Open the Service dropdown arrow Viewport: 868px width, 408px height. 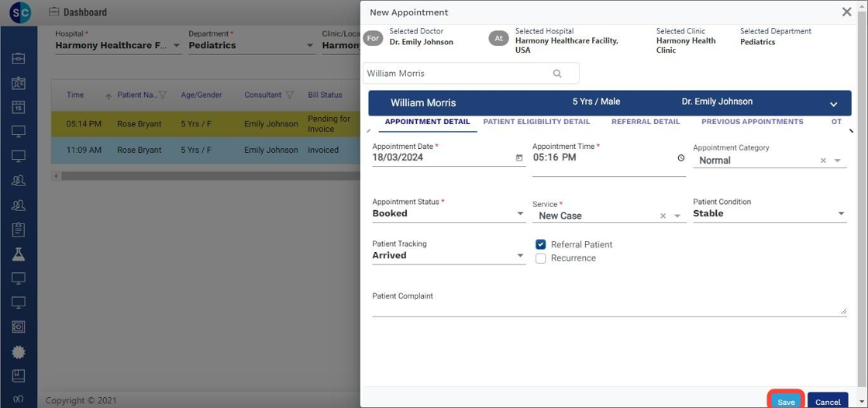677,216
